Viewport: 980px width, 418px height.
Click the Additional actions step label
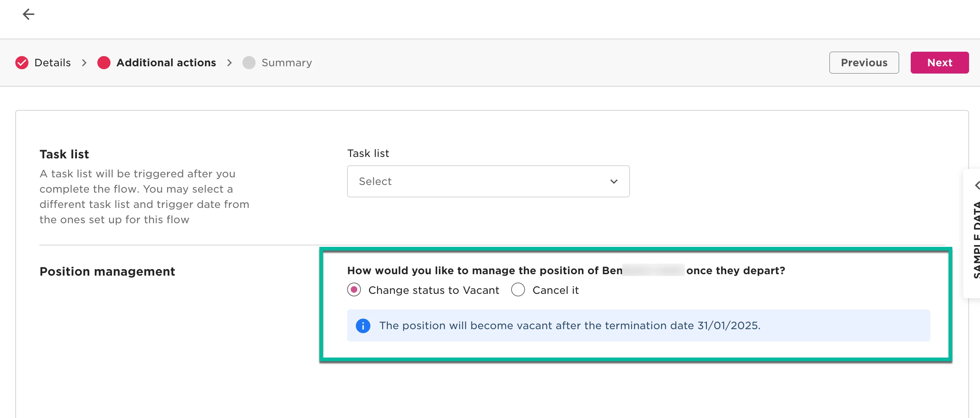point(166,63)
